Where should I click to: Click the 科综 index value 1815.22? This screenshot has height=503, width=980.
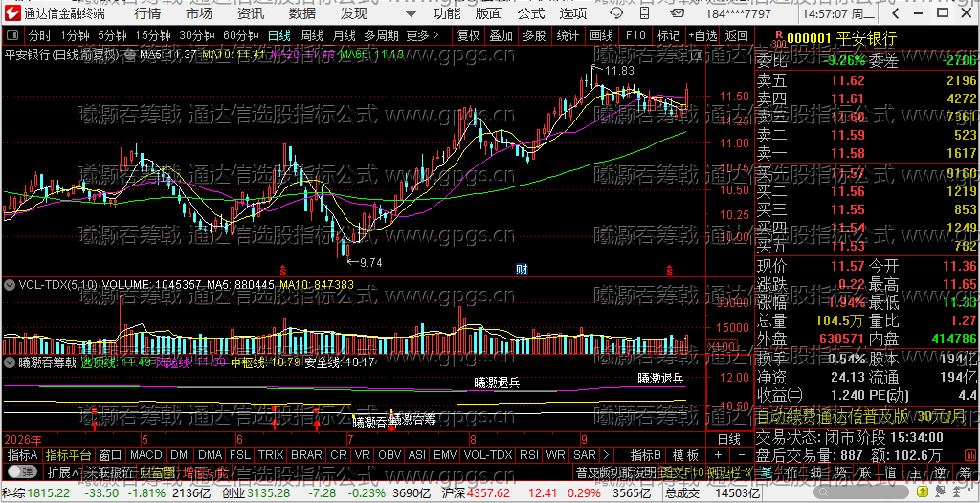pyautogui.click(x=48, y=493)
